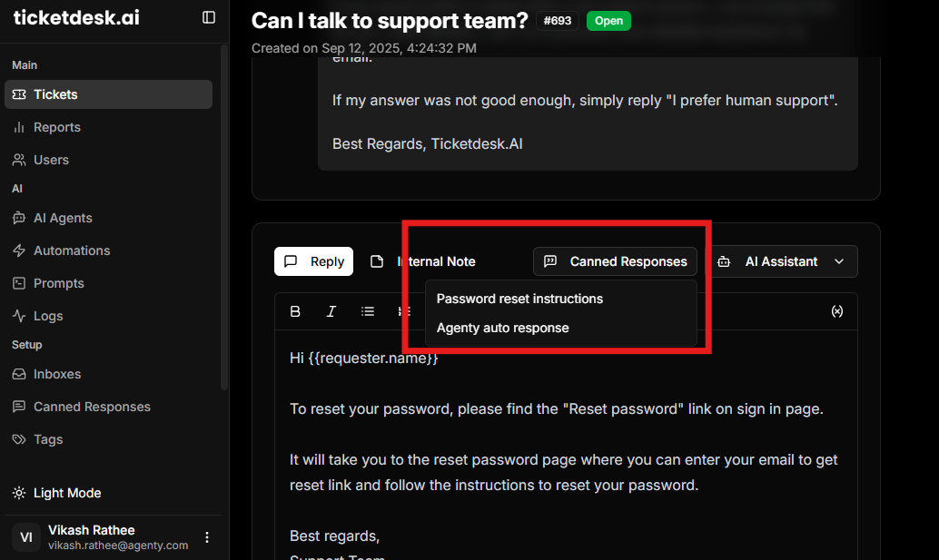Insert a bulleted list

pos(368,311)
